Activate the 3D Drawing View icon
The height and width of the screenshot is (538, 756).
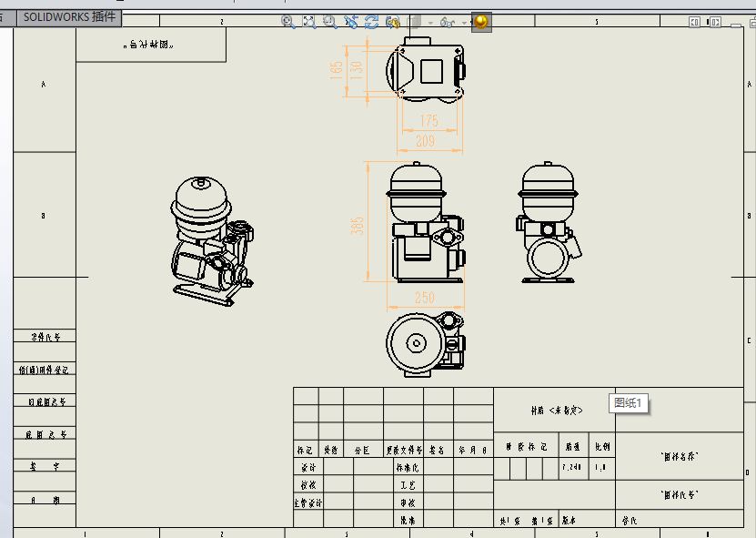393,22
